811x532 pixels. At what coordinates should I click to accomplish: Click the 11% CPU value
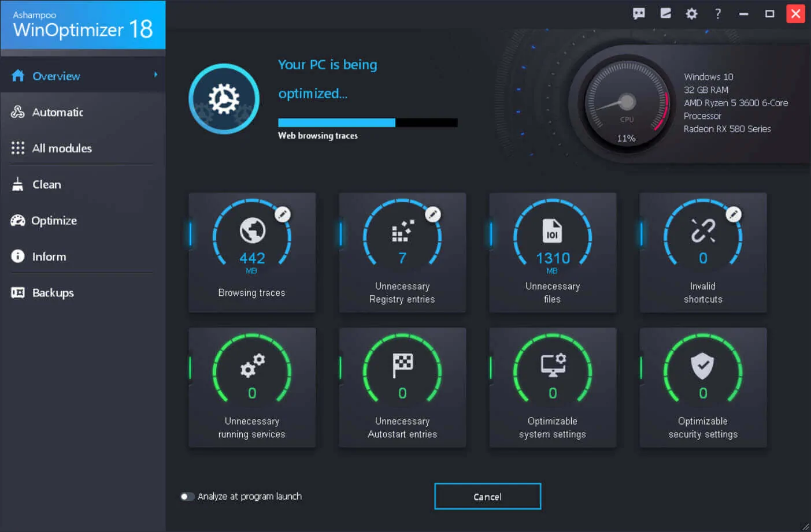click(x=626, y=138)
